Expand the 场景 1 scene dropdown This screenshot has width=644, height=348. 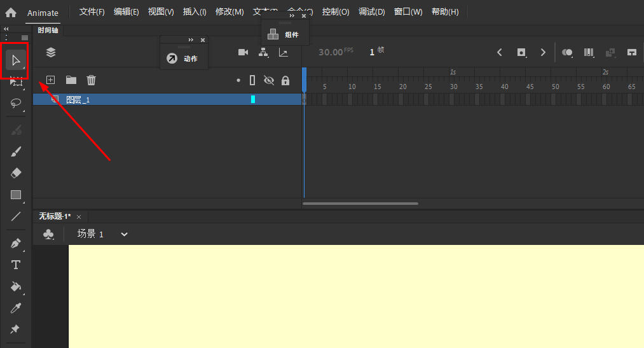tap(124, 234)
